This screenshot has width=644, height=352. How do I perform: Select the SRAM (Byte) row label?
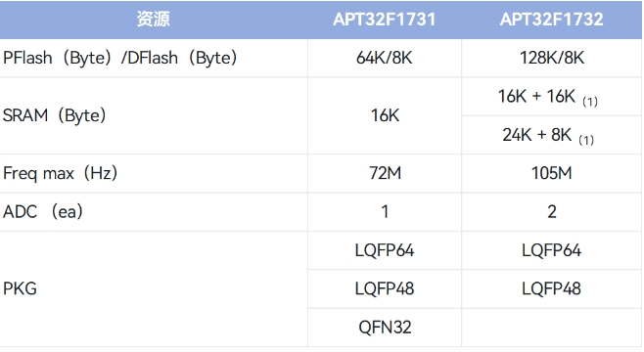pos(54,115)
